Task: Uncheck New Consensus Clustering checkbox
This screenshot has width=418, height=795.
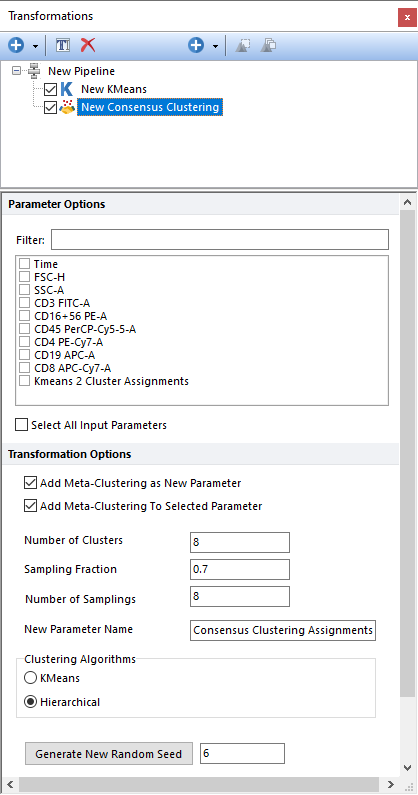Action: (50, 107)
